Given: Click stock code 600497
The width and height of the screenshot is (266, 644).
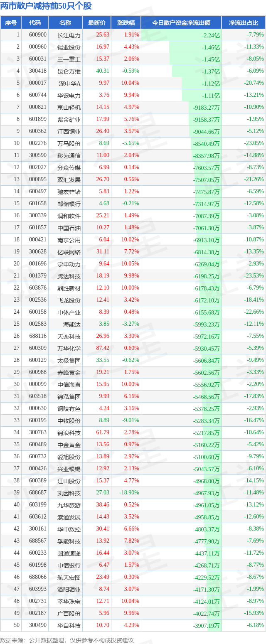Looking at the screenshot, I should (x=38, y=192).
